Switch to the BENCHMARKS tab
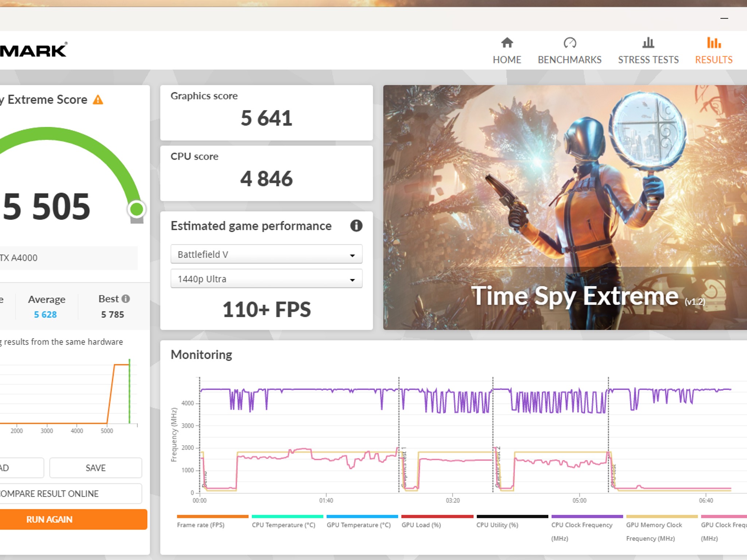 [570, 51]
